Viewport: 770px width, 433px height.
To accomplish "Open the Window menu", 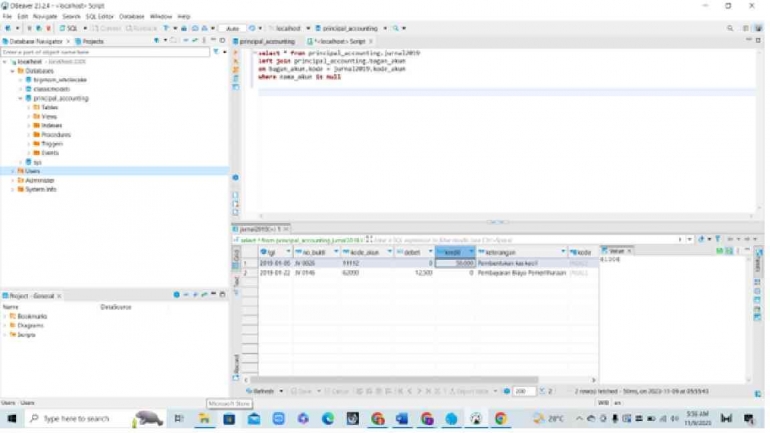I will tap(161, 16).
